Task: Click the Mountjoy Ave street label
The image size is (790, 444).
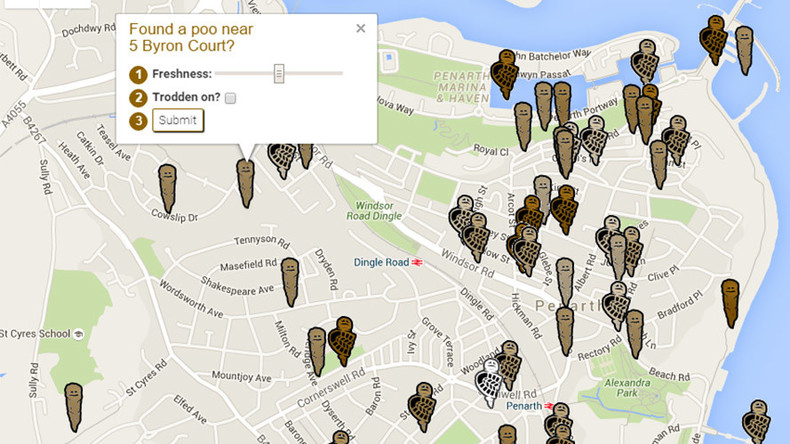Action: [x=241, y=376]
